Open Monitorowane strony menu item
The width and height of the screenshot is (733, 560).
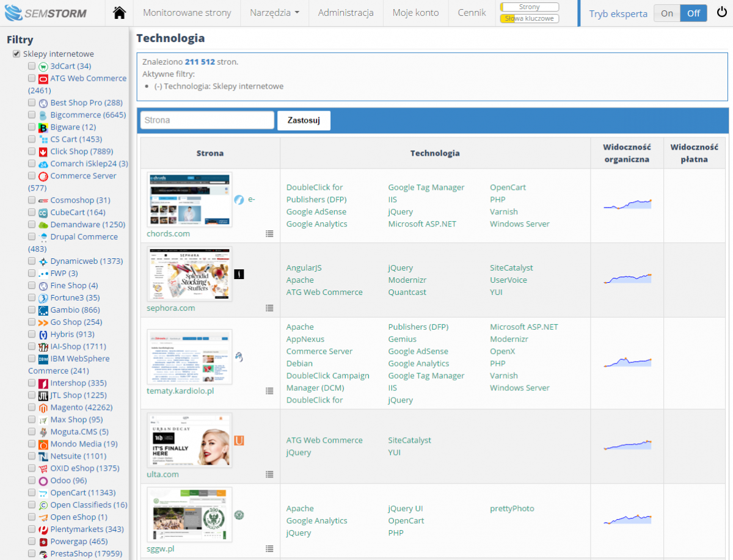coord(187,13)
